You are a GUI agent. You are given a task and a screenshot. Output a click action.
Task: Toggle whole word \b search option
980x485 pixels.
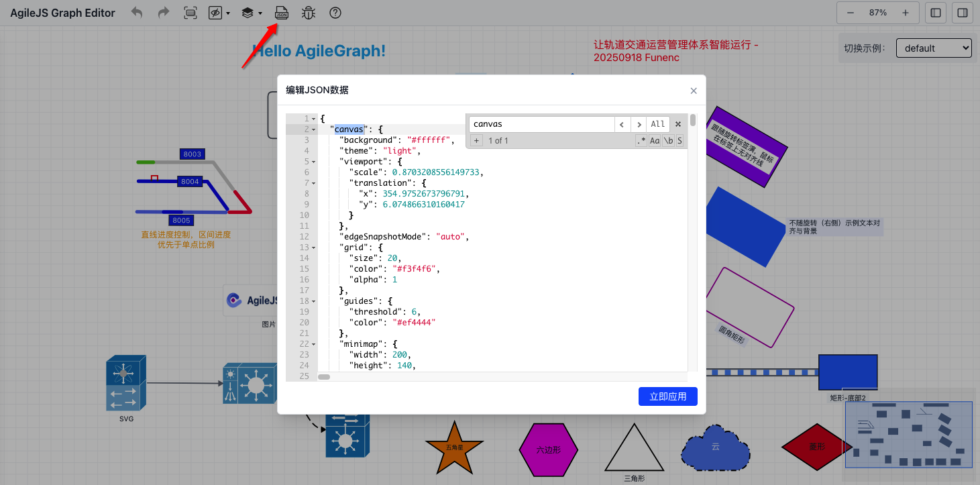[669, 141]
